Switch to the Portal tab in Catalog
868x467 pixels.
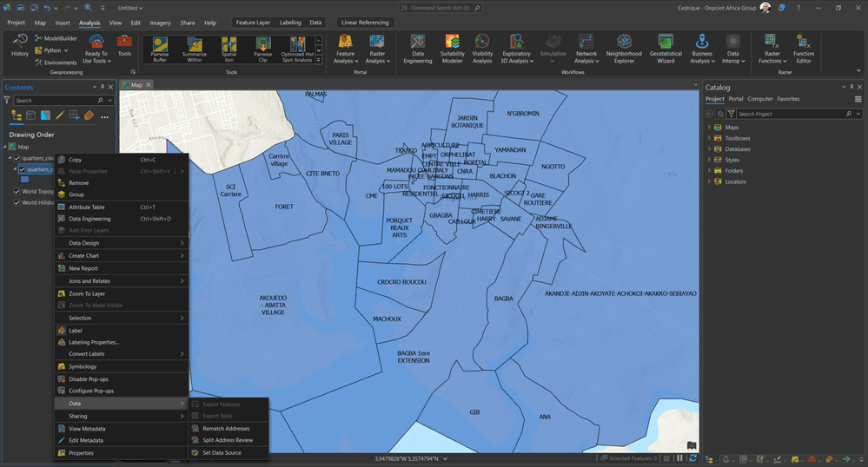point(735,99)
